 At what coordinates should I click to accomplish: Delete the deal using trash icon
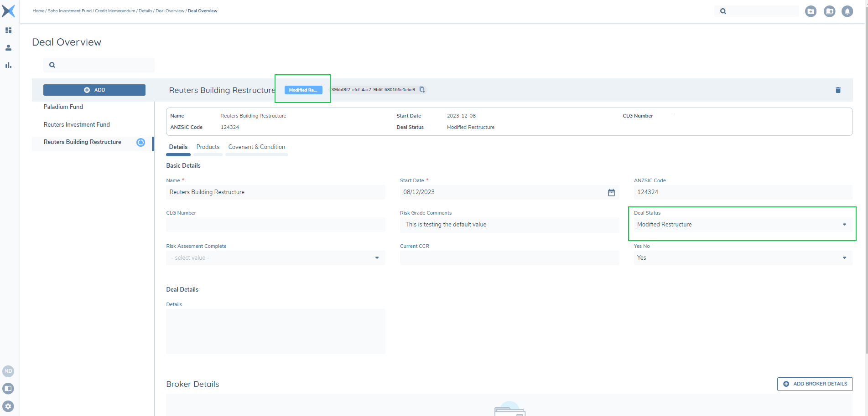tap(837, 90)
